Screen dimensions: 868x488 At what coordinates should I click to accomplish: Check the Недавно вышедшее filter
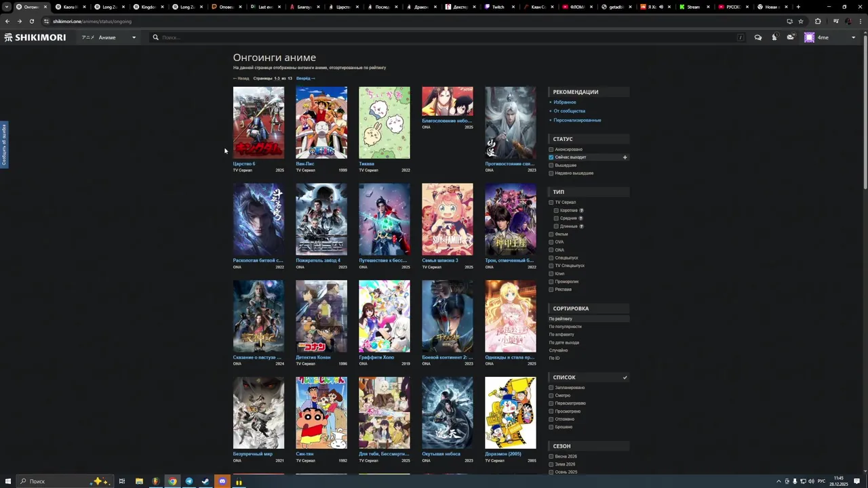coord(551,174)
